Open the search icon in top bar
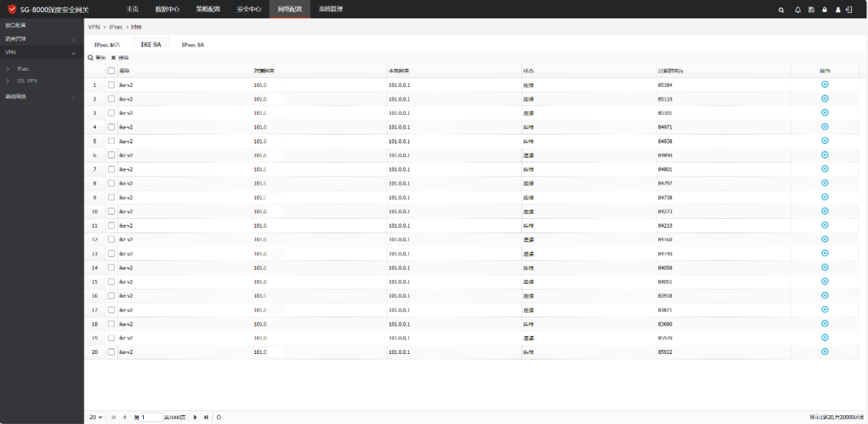The height and width of the screenshot is (424, 868). coord(781,10)
